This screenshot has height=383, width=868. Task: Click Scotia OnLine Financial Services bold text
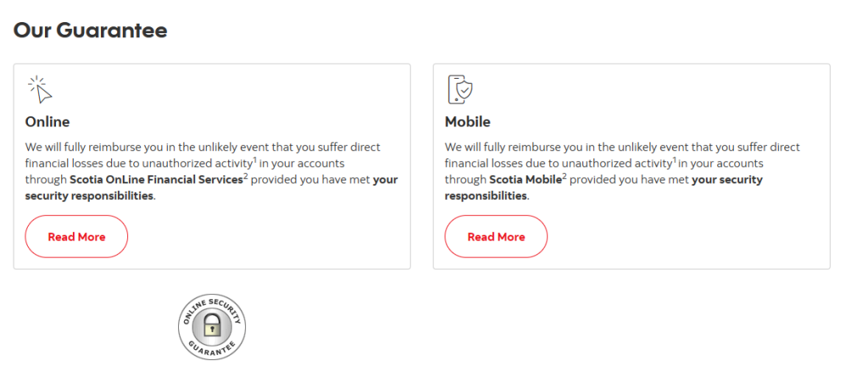pyautogui.click(x=156, y=180)
